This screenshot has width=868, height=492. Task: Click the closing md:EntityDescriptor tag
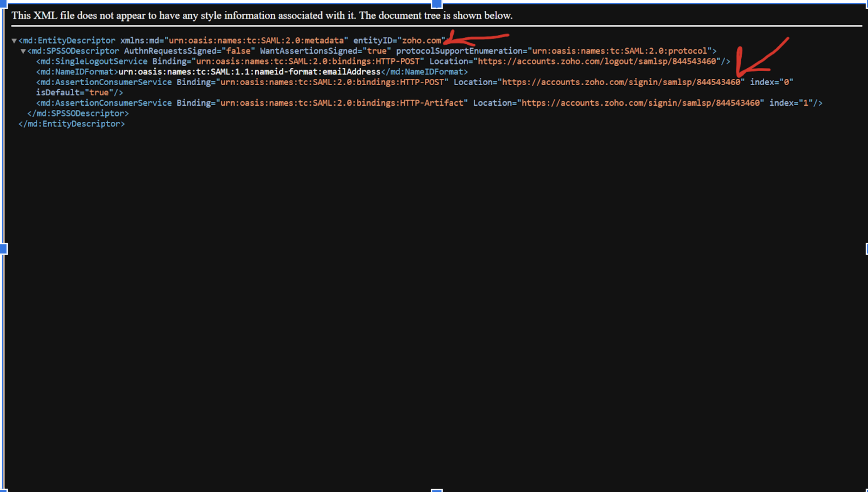72,124
